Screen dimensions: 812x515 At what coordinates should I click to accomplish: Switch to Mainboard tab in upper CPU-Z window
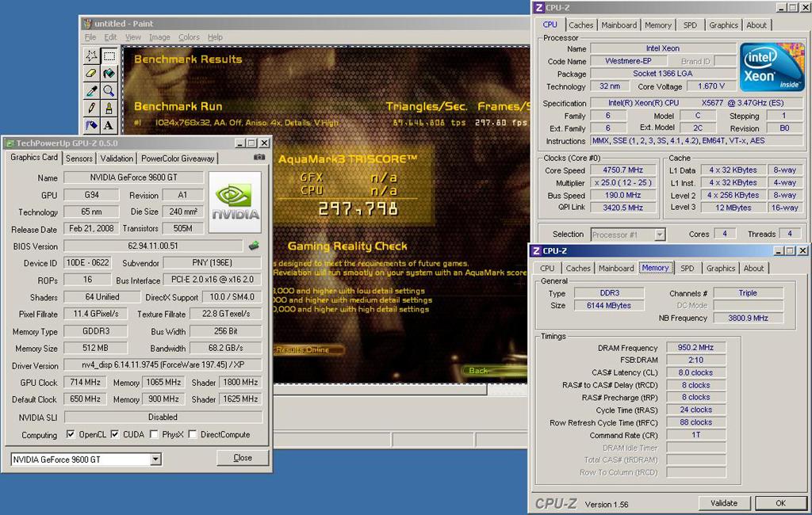point(619,25)
